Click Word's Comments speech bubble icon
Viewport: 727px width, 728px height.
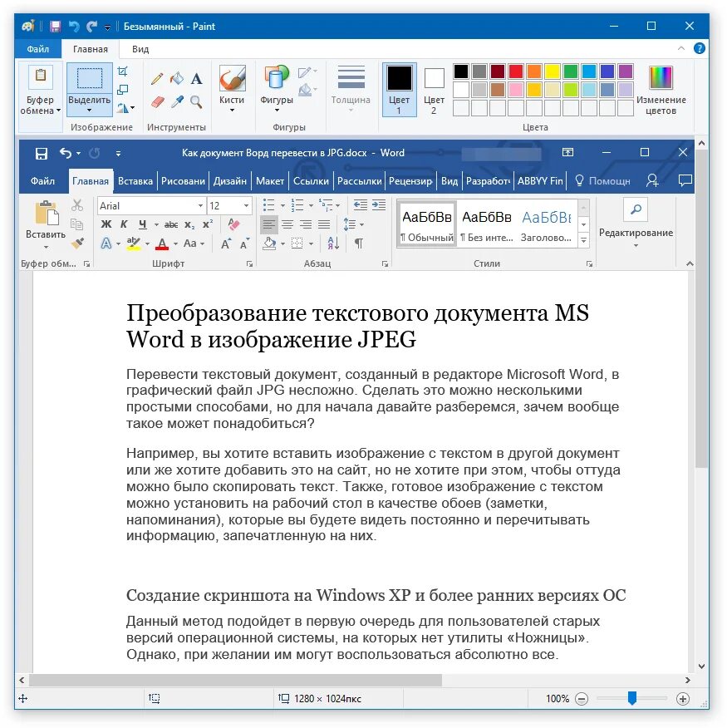coord(685,180)
